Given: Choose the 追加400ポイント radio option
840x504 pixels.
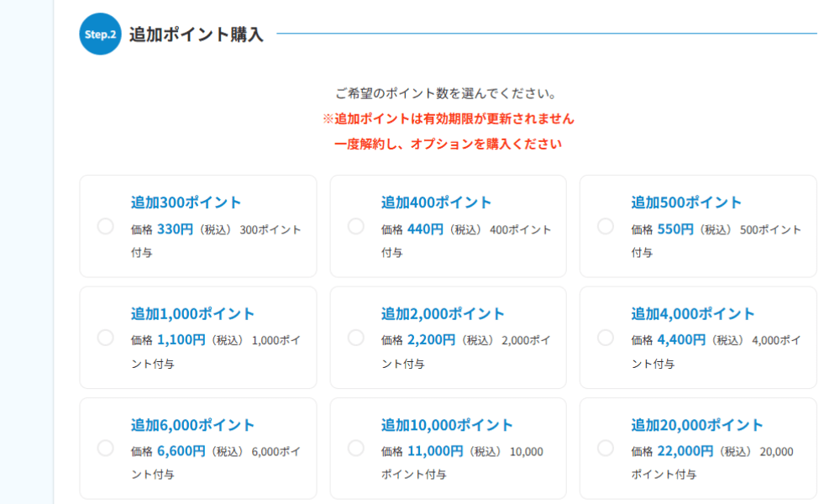Looking at the screenshot, I should (x=355, y=226).
